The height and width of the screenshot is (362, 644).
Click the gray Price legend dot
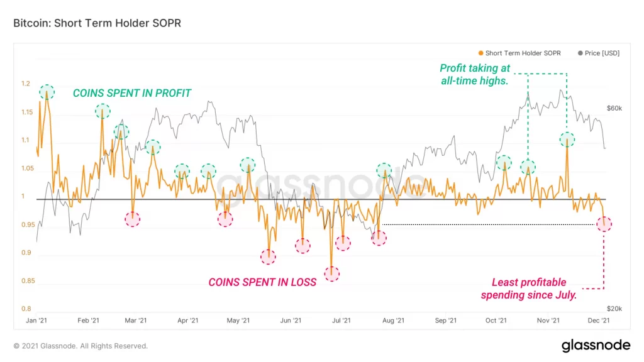(x=580, y=53)
